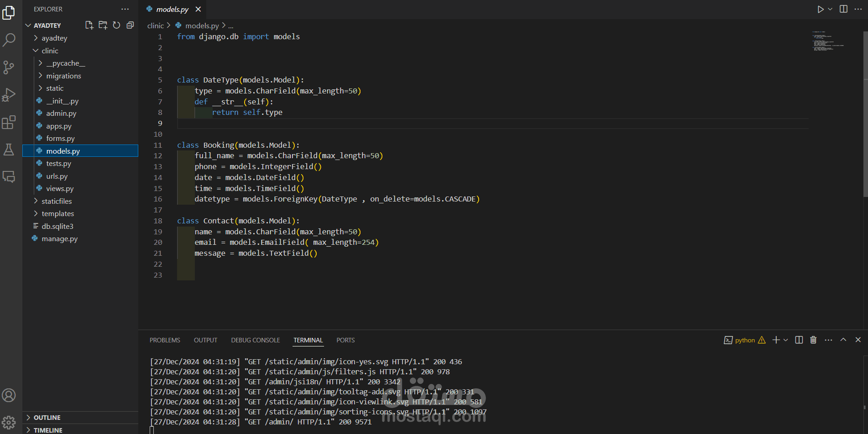
Task: Open the Search view in activity bar
Action: [x=9, y=40]
